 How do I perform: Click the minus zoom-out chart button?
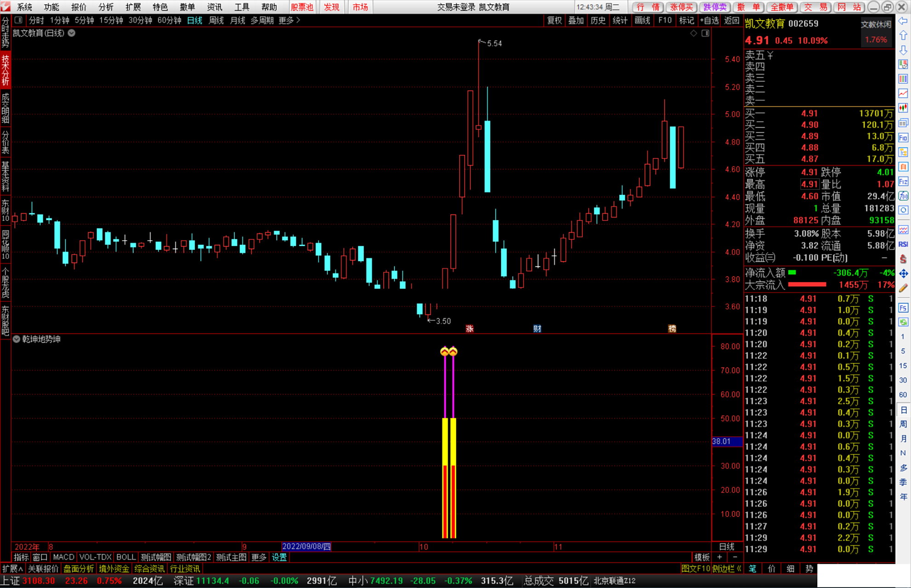735,557
